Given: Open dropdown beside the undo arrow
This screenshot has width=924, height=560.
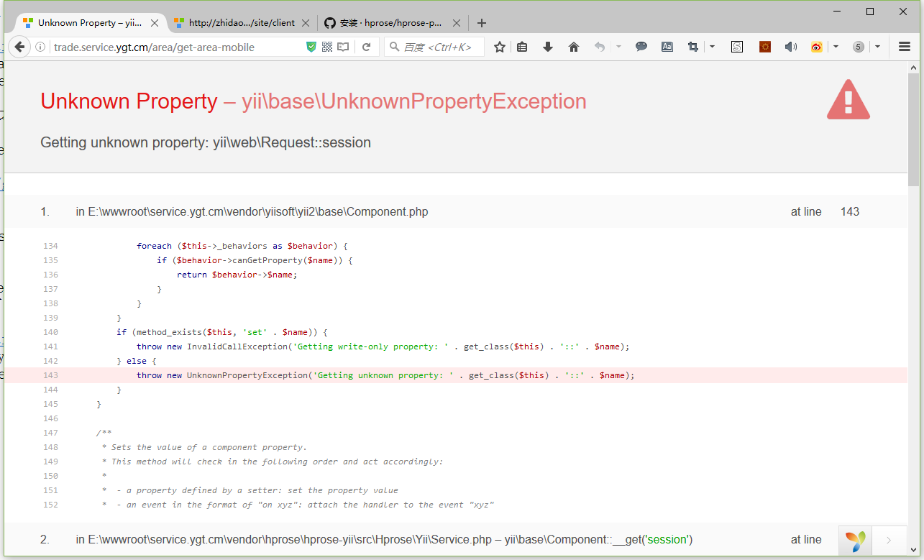Looking at the screenshot, I should [x=618, y=47].
